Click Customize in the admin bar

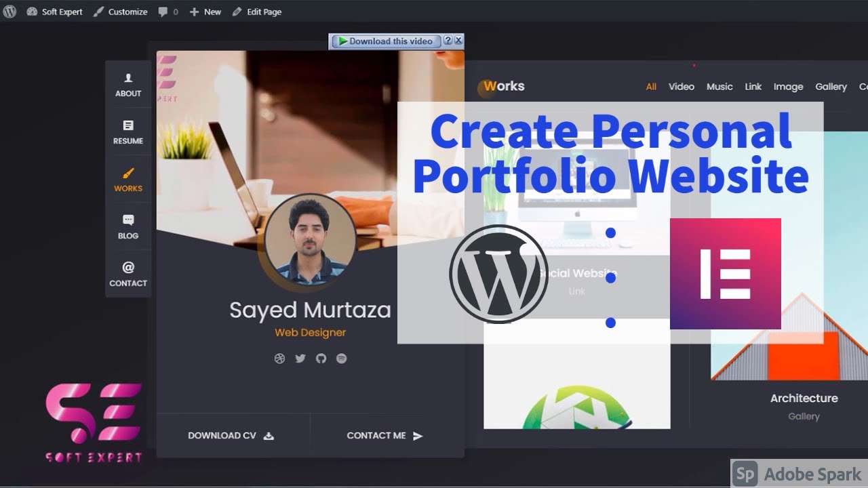120,12
